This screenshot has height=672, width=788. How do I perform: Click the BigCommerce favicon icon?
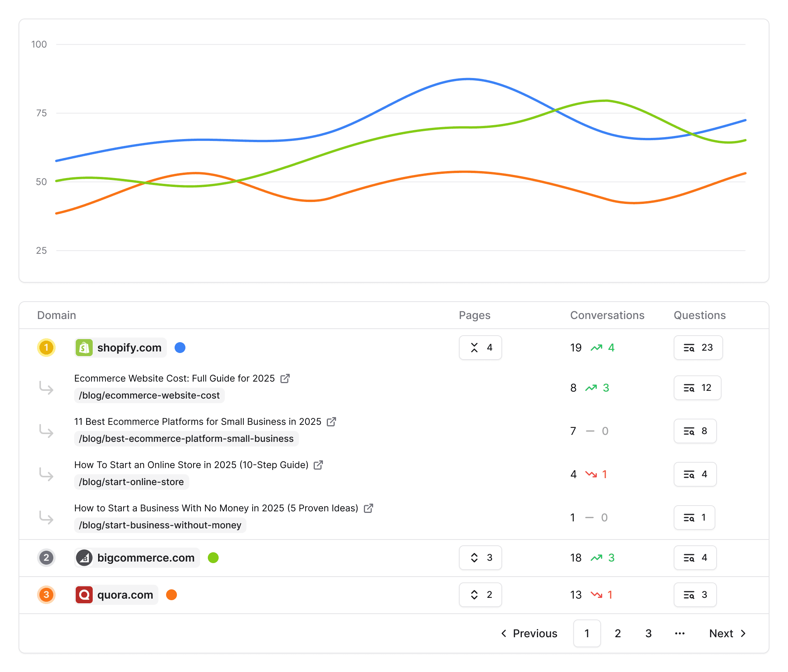pyautogui.click(x=84, y=558)
